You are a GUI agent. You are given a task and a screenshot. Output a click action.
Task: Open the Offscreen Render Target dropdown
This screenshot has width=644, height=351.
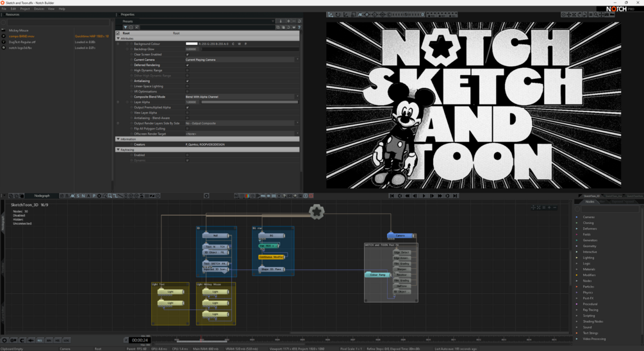tap(242, 133)
